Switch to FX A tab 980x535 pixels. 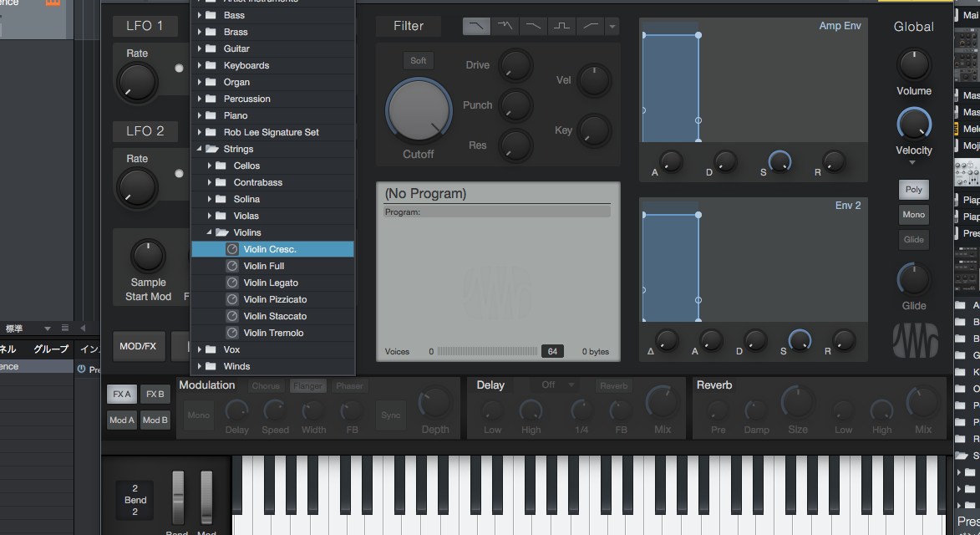coord(122,395)
